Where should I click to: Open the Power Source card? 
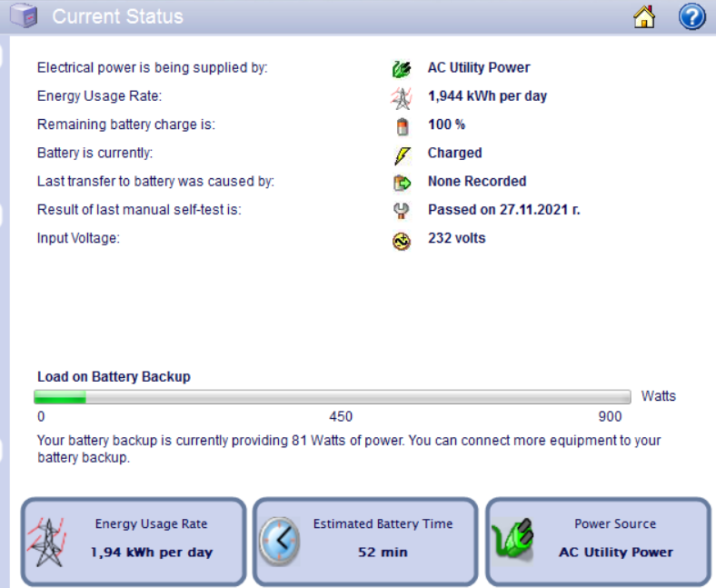tap(598, 542)
